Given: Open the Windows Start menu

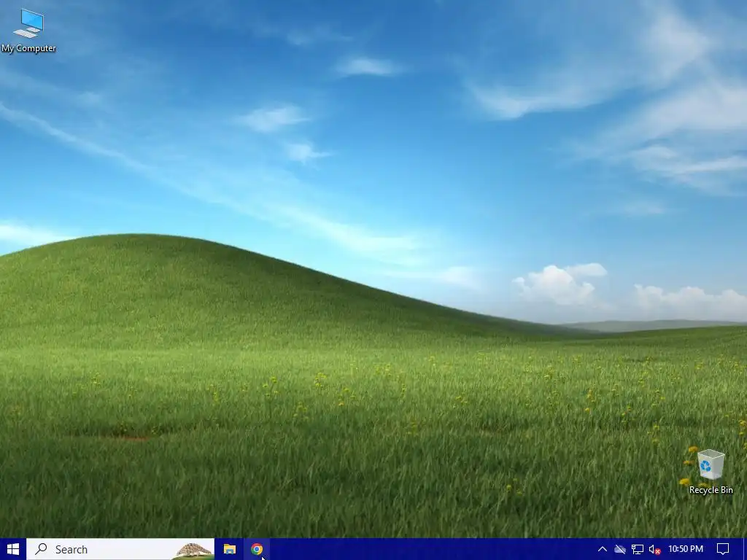Looking at the screenshot, I should [x=13, y=549].
